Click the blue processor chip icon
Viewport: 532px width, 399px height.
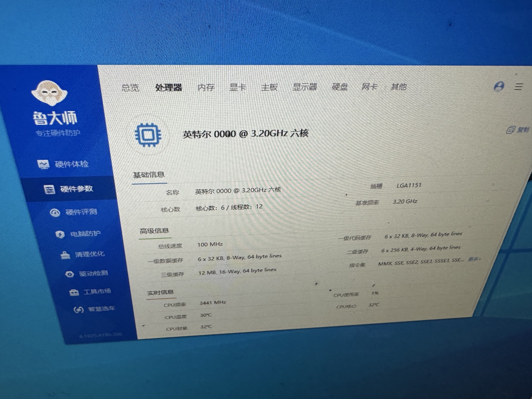tap(148, 135)
